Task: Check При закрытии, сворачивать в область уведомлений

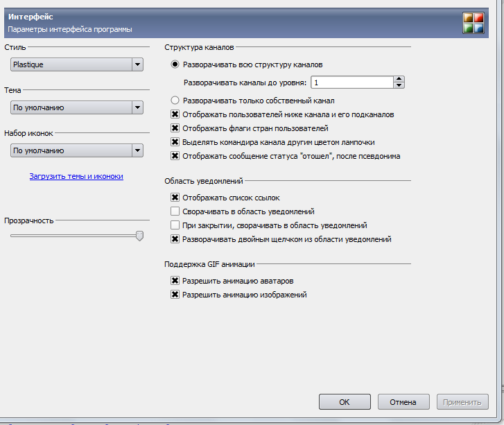Action: [x=175, y=225]
